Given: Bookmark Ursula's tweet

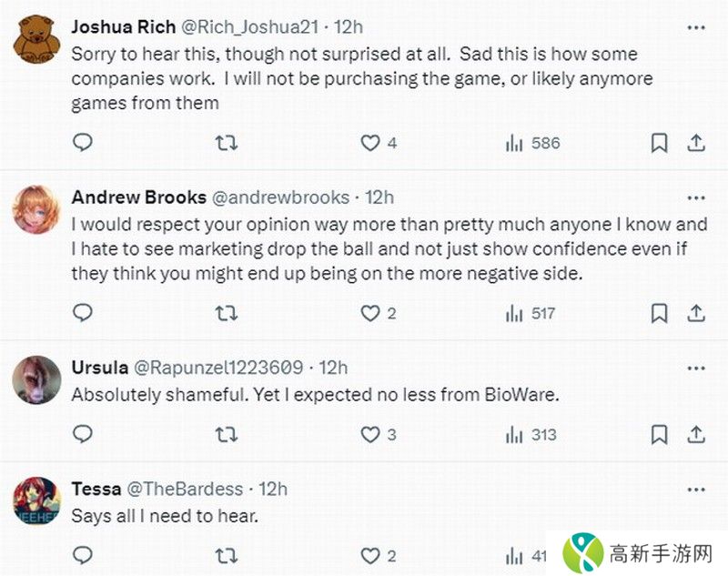Looking at the screenshot, I should tap(660, 434).
